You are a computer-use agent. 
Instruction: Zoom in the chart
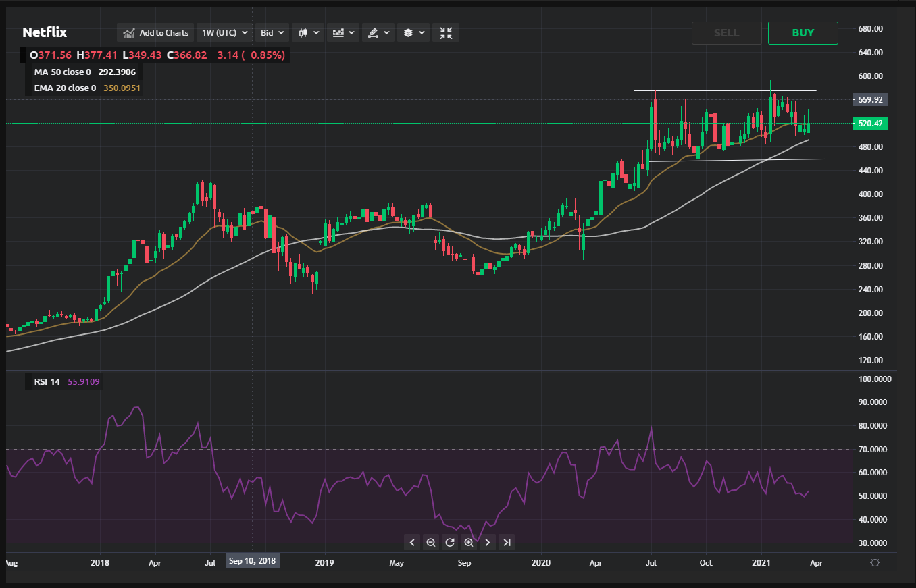pyautogui.click(x=469, y=542)
